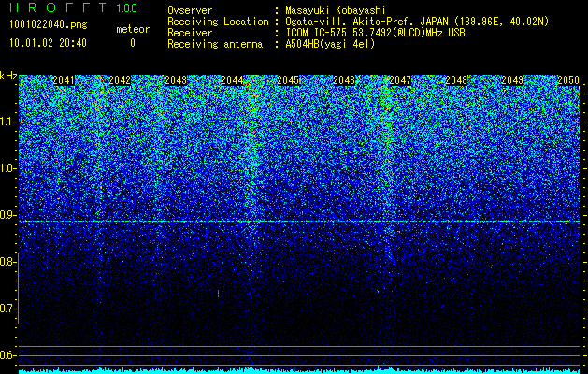
Task: Click the 2045 time marker
Action: (288, 80)
